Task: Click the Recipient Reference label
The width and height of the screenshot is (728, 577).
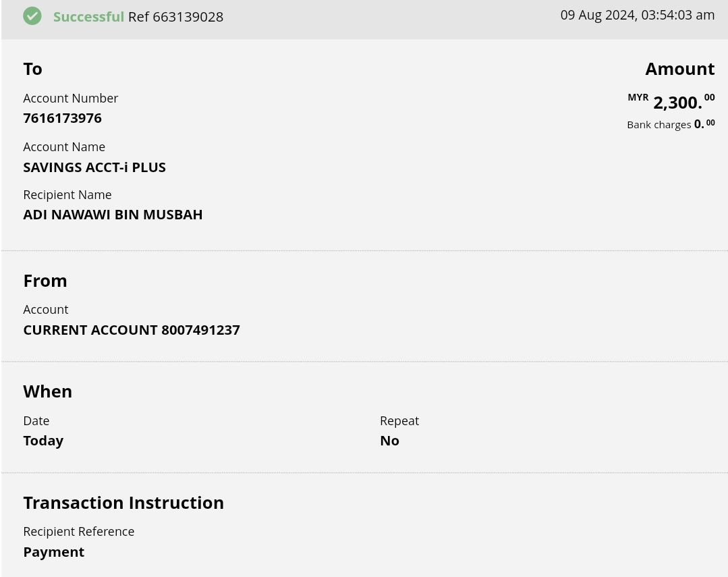Action: click(x=78, y=532)
